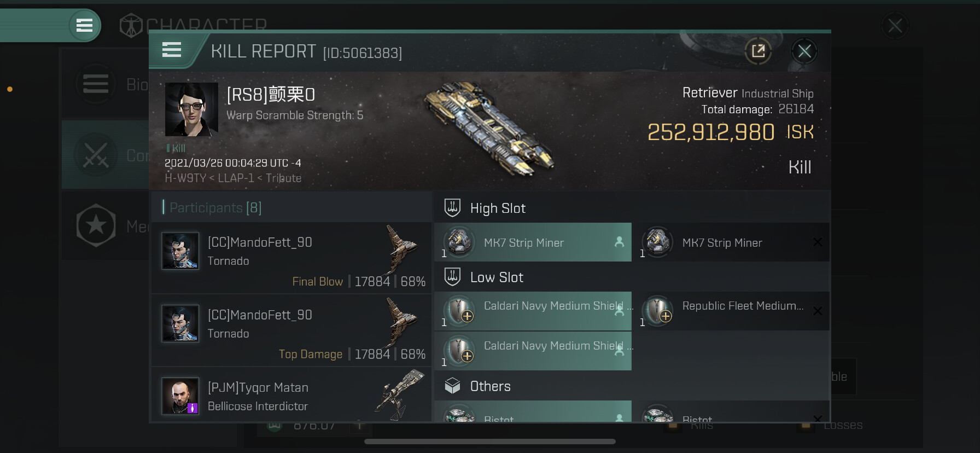980x453 pixels.
Task: Open Tyqor Matan participant portrait
Action: pos(180,396)
